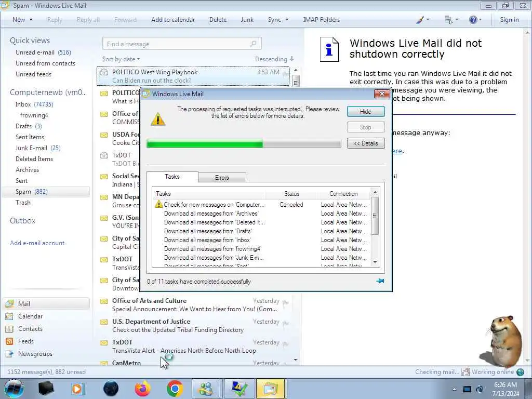The width and height of the screenshot is (532, 399).
Task: Select the Junk E-mail (25) folder
Action: (38, 148)
